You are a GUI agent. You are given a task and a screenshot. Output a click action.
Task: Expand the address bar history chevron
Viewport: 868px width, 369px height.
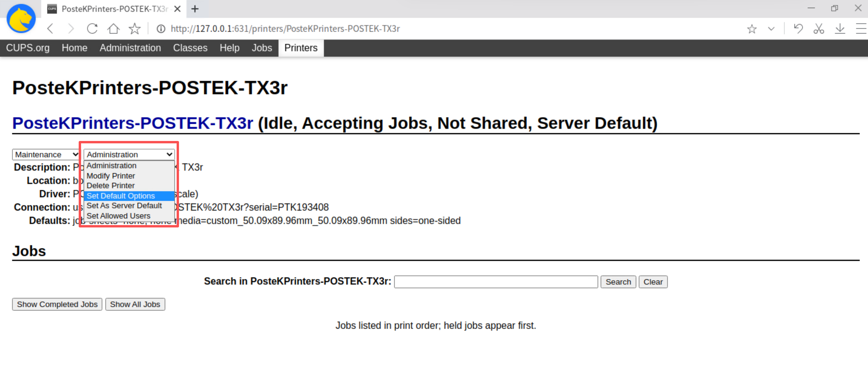[771, 29]
